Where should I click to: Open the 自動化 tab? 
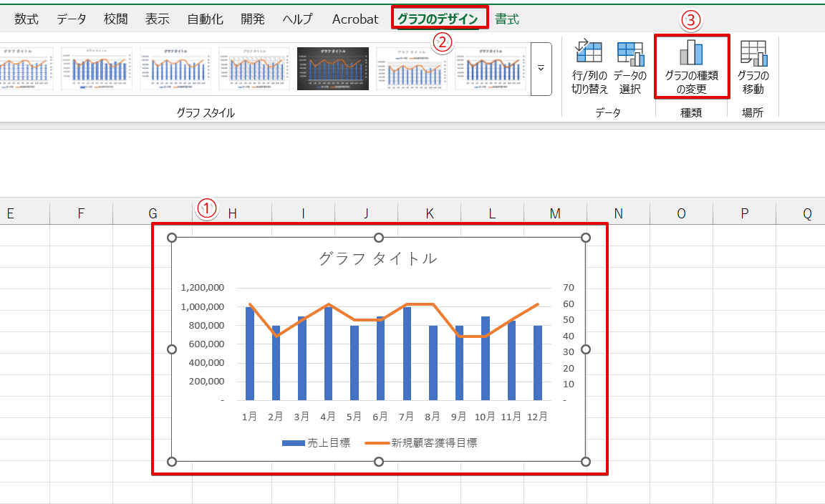point(205,19)
